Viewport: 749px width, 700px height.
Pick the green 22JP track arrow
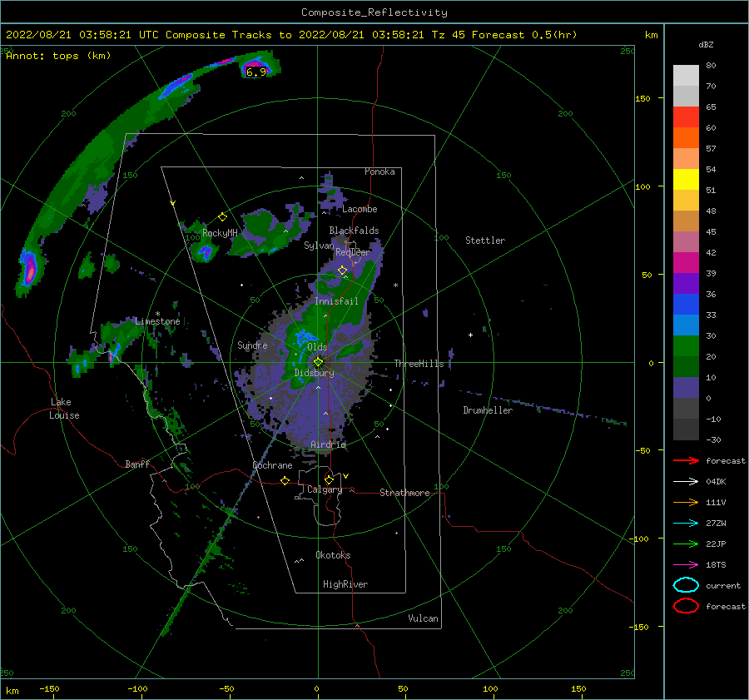click(x=686, y=544)
